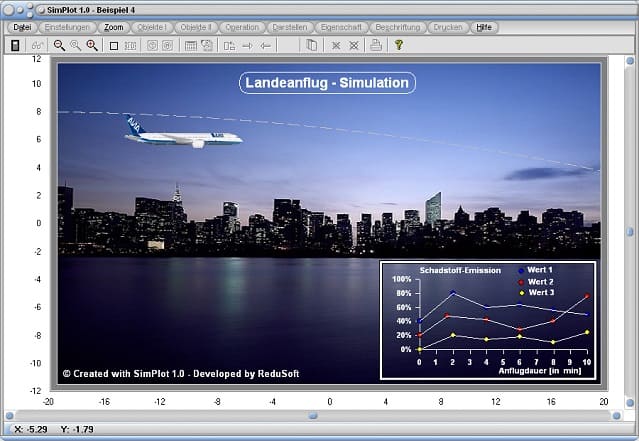Viewport: 639px width, 441px height.
Task: Click the object arrange icon before arrows
Action: pos(229,46)
